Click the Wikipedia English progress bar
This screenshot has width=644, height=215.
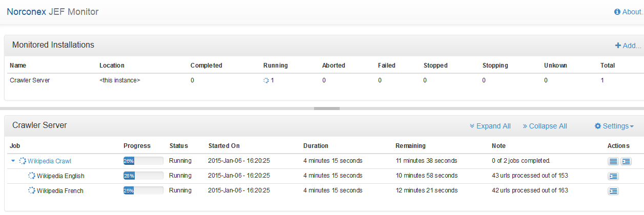[143, 176]
